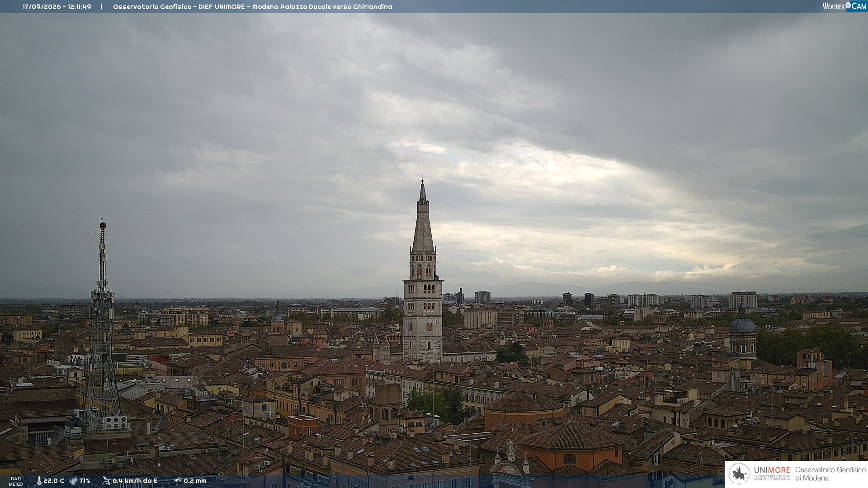868x488 pixels.
Task: Click the 71% humidity value
Action: tap(85, 481)
